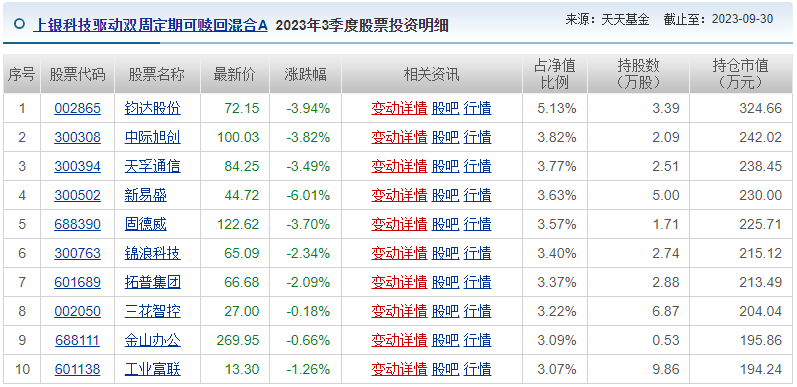The height and width of the screenshot is (387, 797).
Task: Open stock code 300308 link
Action: click(77, 137)
